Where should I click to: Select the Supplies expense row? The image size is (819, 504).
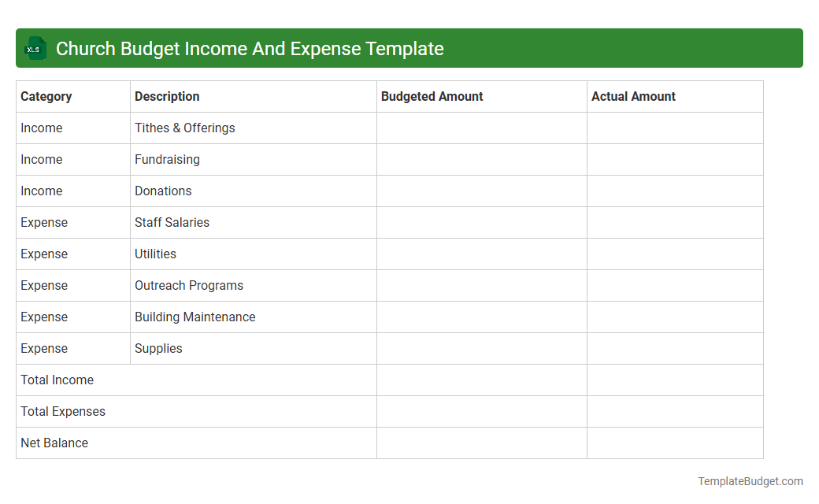[x=158, y=348]
